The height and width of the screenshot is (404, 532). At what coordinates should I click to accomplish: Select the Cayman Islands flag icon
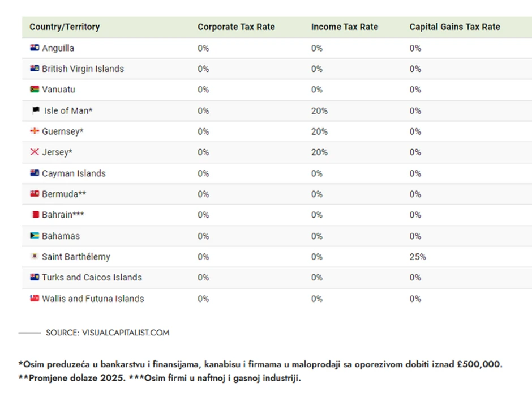click(x=35, y=173)
